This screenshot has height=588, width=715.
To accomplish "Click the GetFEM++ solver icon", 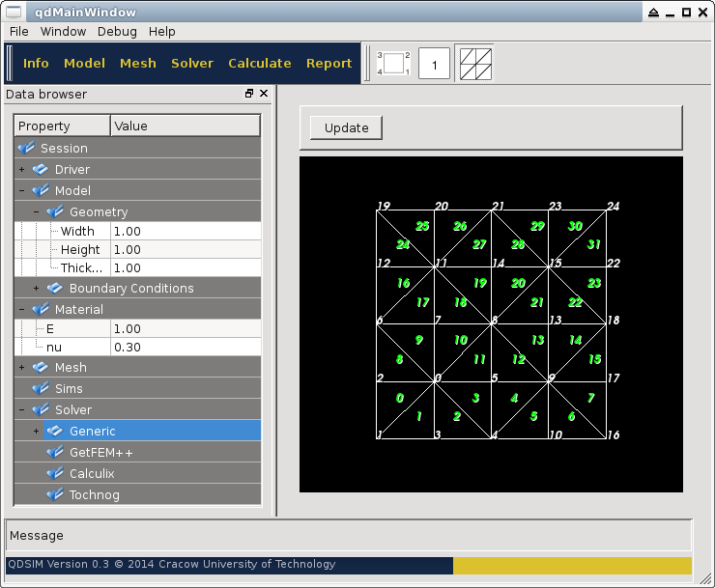I will click(55, 453).
